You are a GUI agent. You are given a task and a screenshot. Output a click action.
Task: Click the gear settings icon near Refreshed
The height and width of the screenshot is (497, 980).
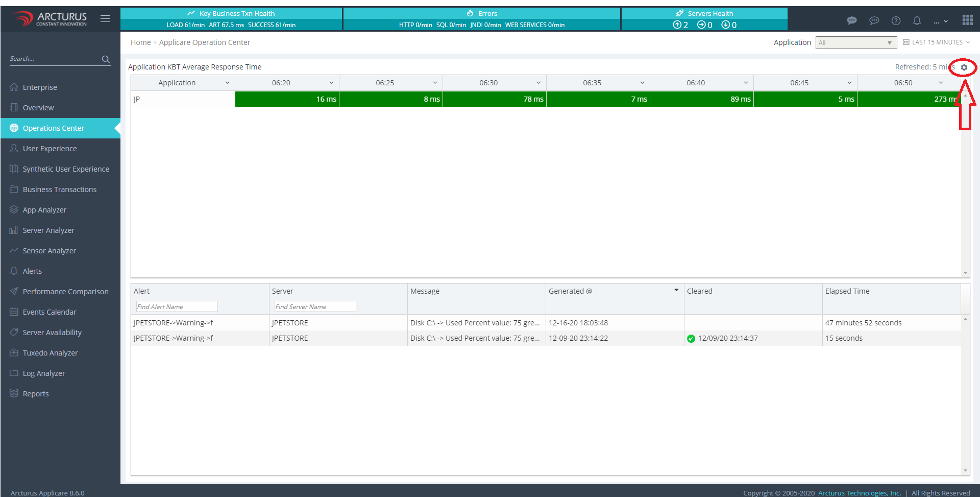click(x=964, y=67)
